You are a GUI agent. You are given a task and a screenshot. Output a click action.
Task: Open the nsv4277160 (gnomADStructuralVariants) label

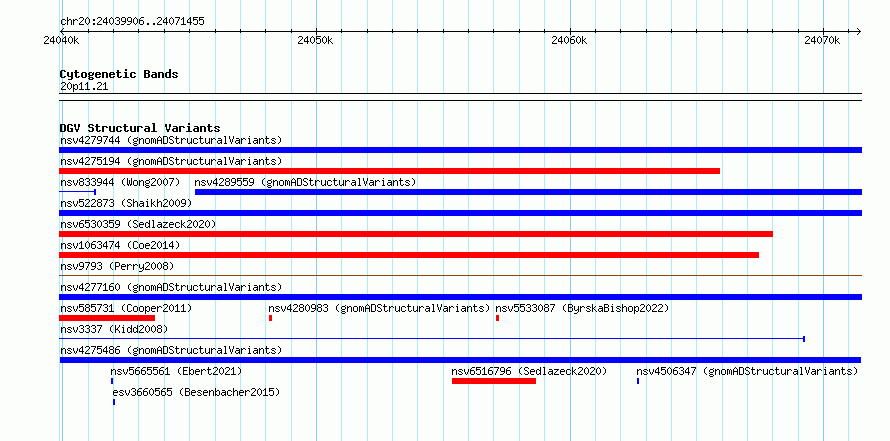[x=171, y=287]
